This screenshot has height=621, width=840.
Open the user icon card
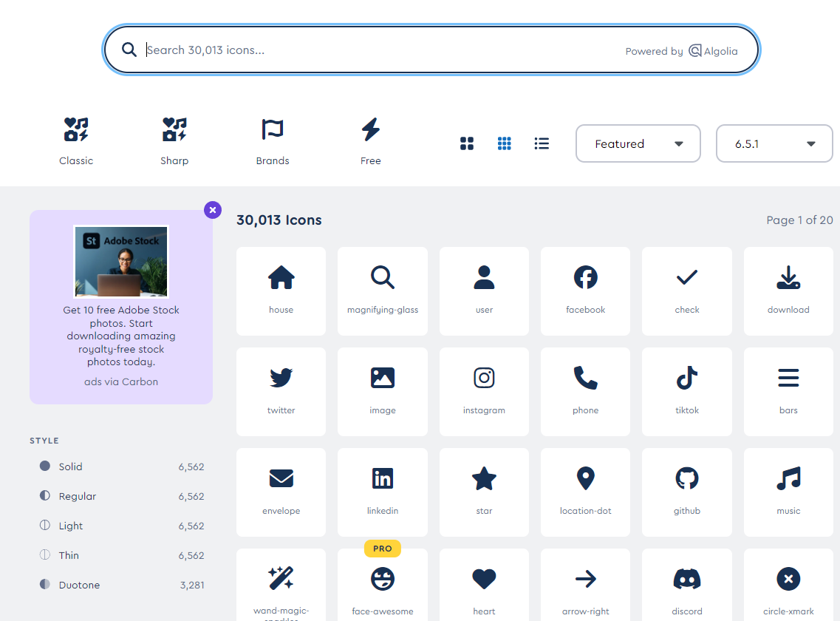484,291
